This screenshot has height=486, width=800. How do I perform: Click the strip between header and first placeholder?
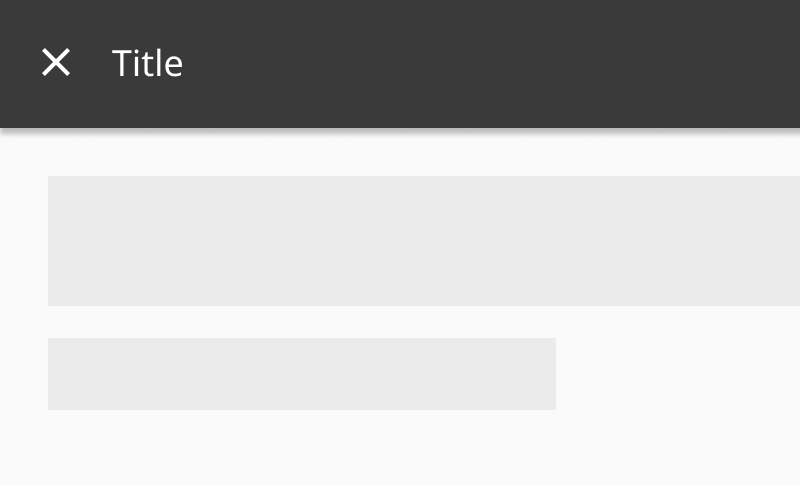400,154
